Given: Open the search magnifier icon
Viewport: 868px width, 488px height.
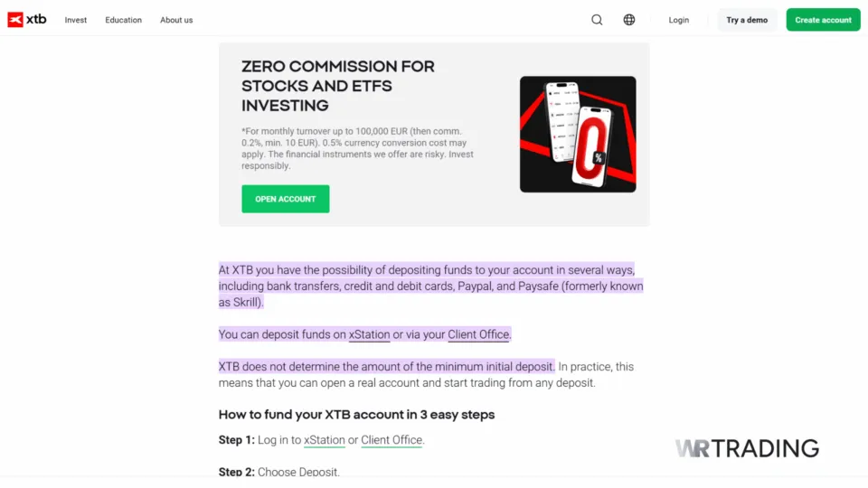Looking at the screenshot, I should pyautogui.click(x=597, y=20).
